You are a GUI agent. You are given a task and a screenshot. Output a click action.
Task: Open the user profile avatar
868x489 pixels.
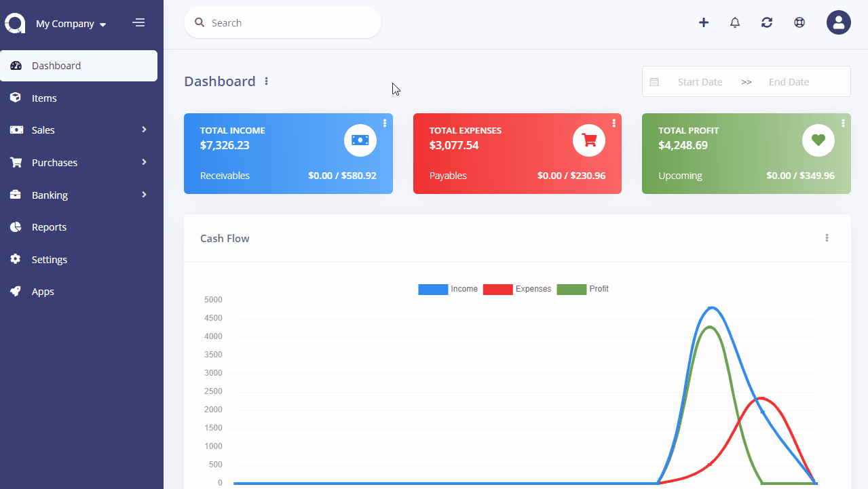(838, 22)
